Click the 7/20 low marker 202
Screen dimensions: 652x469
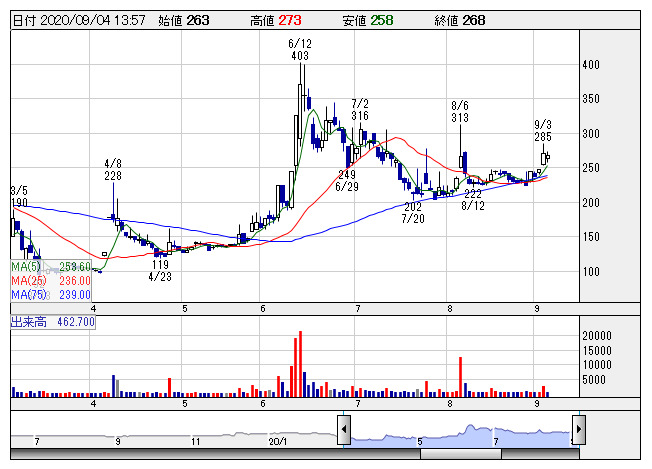pyautogui.click(x=412, y=206)
